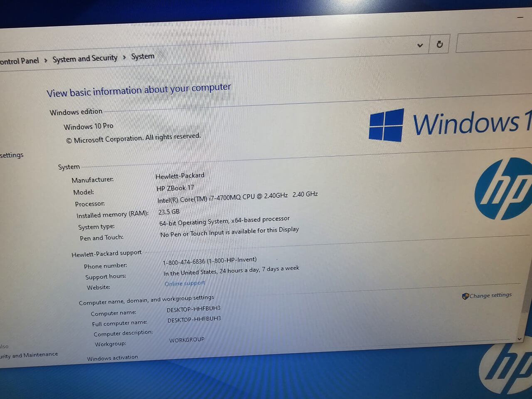
Task: Click the Hewlett-Packard branding in System section
Action: click(x=180, y=175)
